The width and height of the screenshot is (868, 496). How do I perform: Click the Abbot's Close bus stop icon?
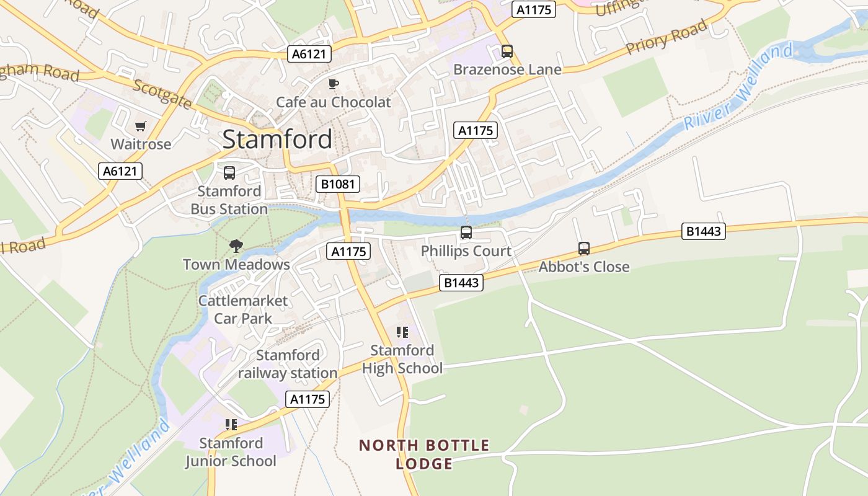pos(584,249)
